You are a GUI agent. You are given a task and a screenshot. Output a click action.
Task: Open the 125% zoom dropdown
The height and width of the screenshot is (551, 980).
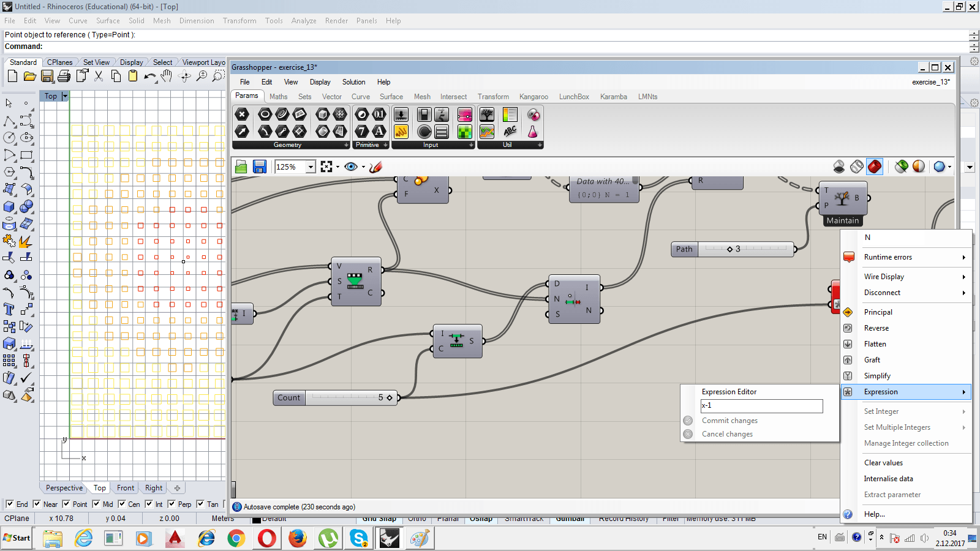tap(311, 167)
